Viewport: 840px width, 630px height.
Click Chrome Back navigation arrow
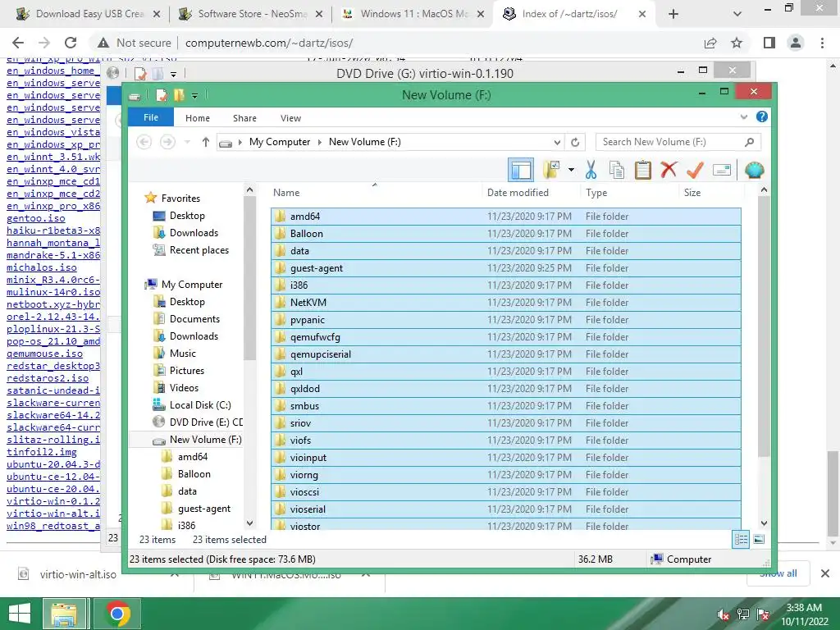tap(18, 43)
